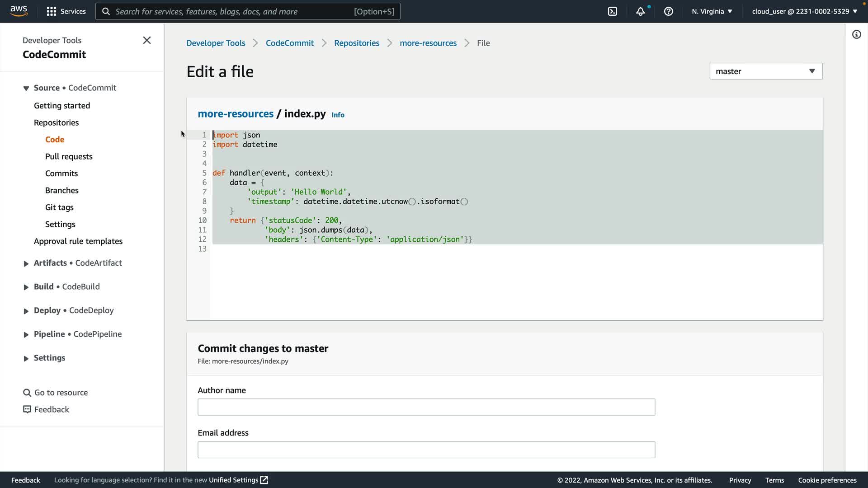
Task: Collapse the Source CodeCommit section
Action: 26,88
